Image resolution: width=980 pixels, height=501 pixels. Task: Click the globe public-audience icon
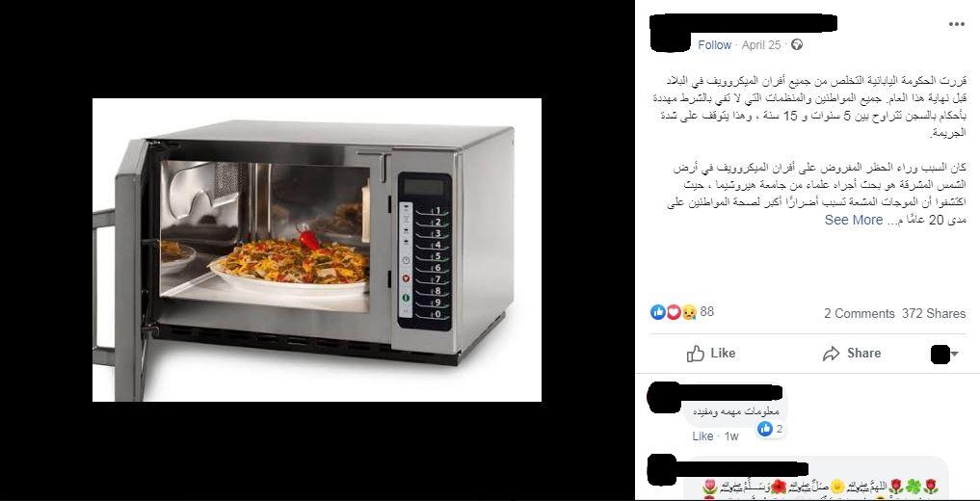(x=796, y=44)
